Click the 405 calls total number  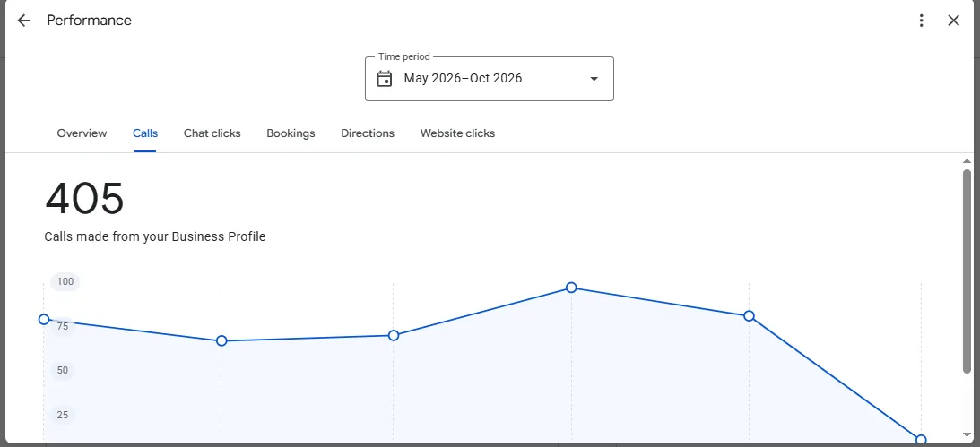84,199
